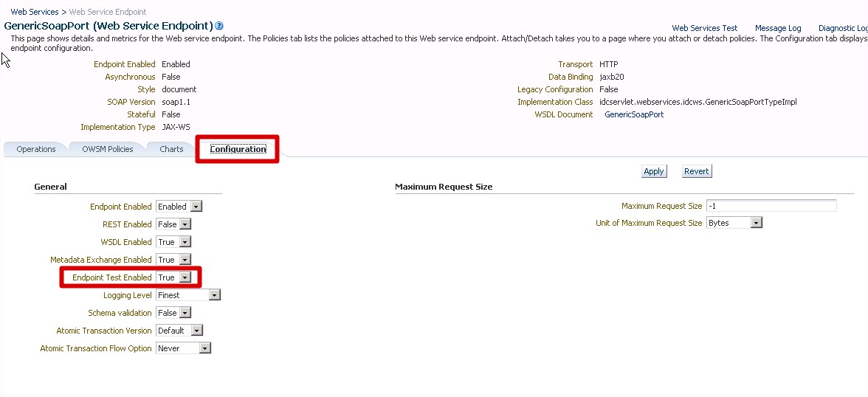Change the Endpoint Test Enabled dropdown
The height and width of the screenshot is (397, 868).
tap(173, 277)
